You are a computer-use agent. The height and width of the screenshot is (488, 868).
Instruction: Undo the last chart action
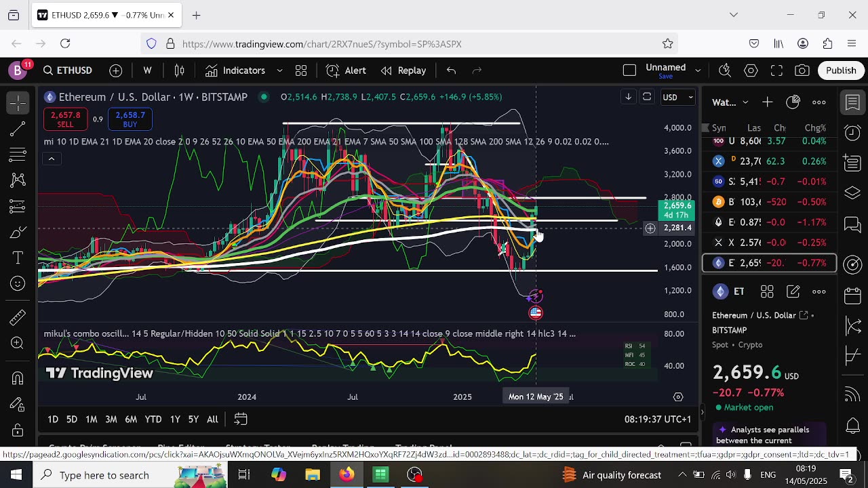click(x=451, y=70)
